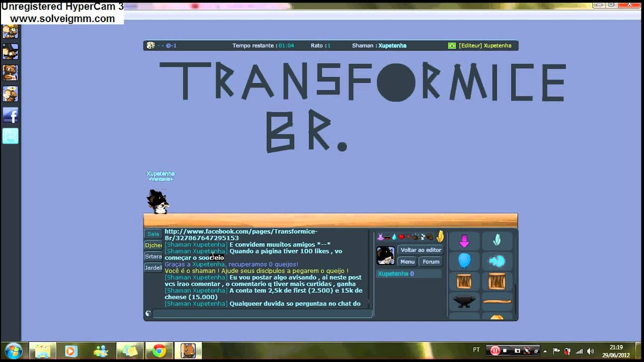Switch to the Djchec chat tab
This screenshot has height=362, width=644.
[153, 245]
